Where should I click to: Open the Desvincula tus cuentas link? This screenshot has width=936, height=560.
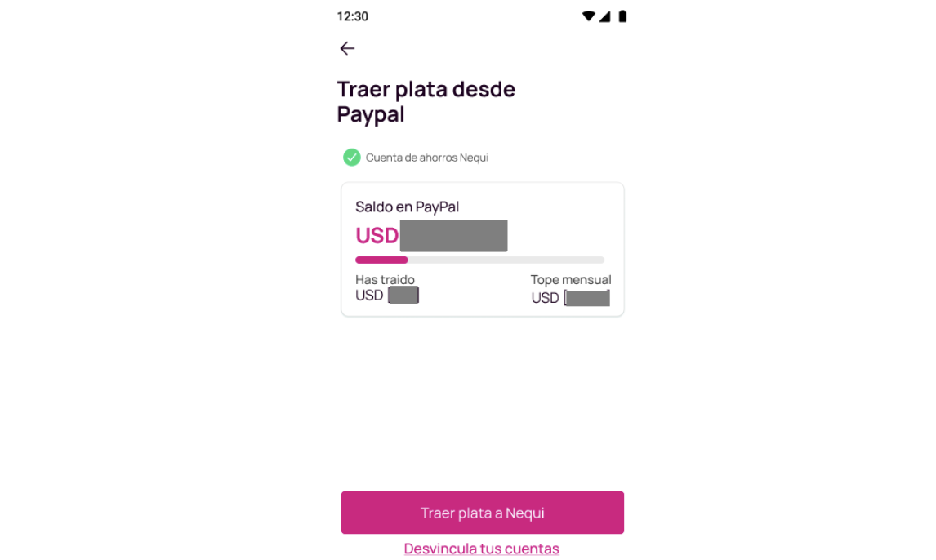[481, 549]
